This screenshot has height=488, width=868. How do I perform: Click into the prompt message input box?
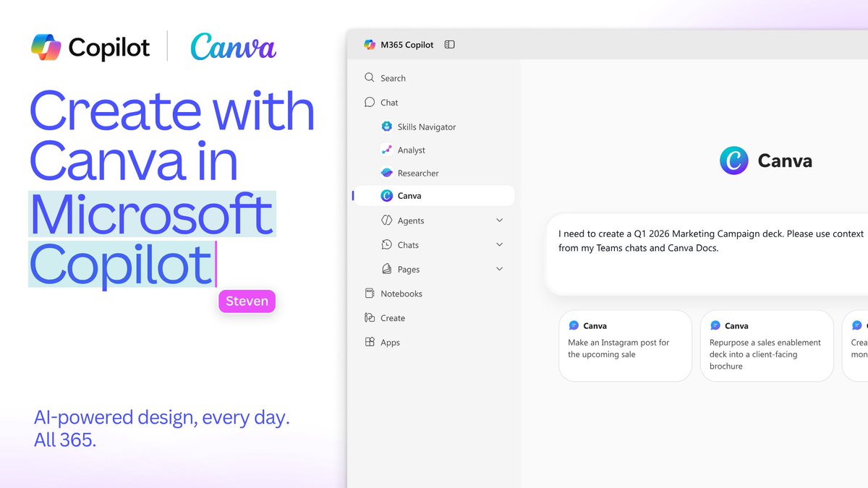(707, 254)
